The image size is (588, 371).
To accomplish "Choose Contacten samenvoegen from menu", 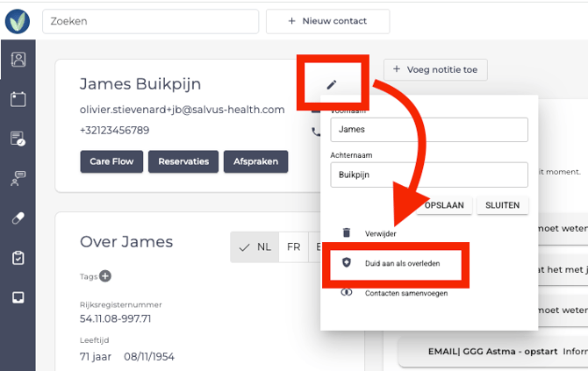I will (406, 293).
